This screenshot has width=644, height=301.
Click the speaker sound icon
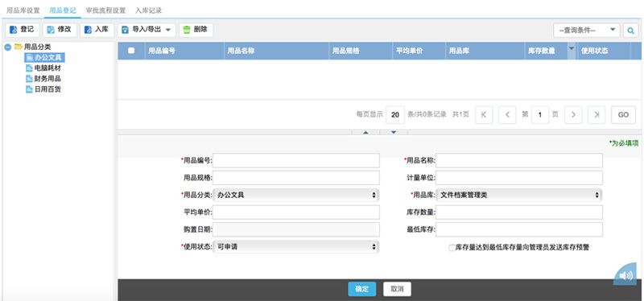pyautogui.click(x=626, y=275)
